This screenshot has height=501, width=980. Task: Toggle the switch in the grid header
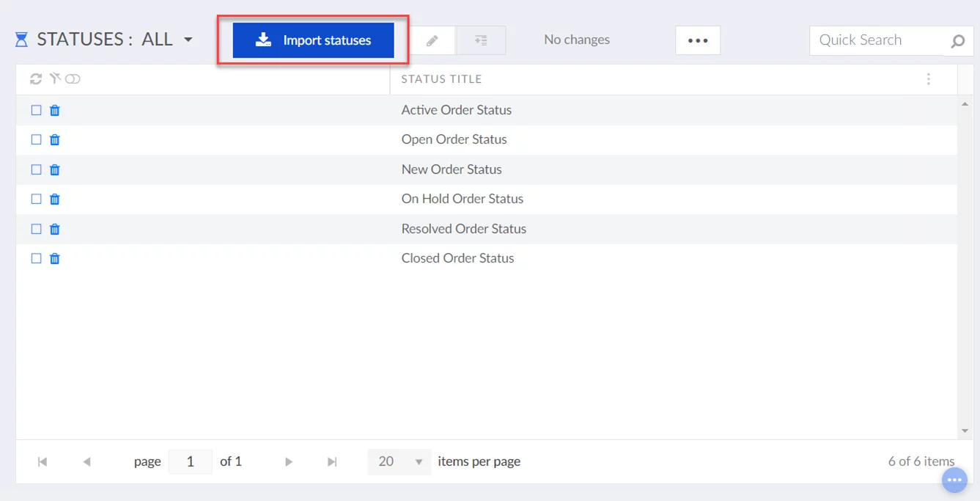tap(73, 79)
